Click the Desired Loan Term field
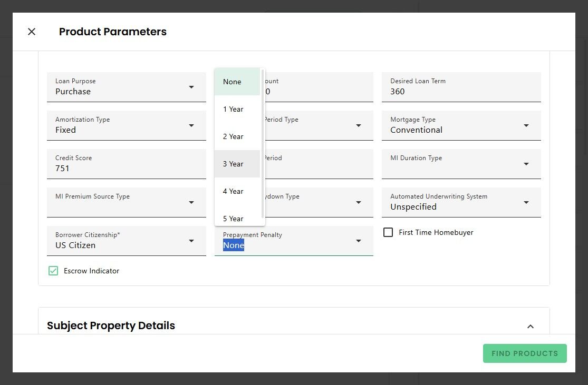The height and width of the screenshot is (385, 588). tap(461, 91)
